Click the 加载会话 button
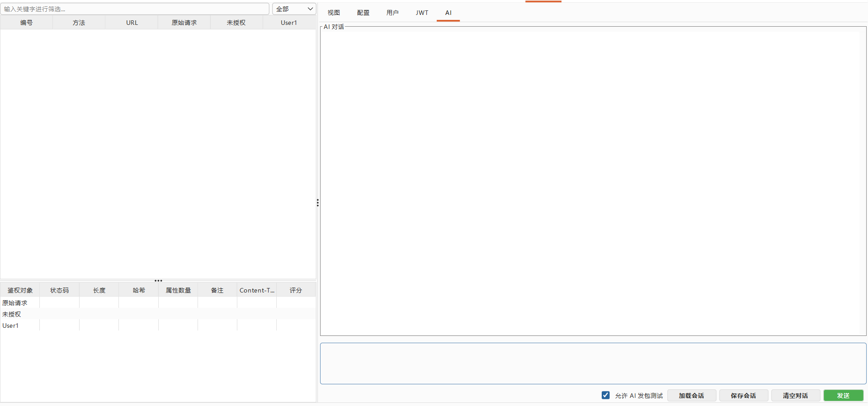The width and height of the screenshot is (868, 406). (692, 396)
